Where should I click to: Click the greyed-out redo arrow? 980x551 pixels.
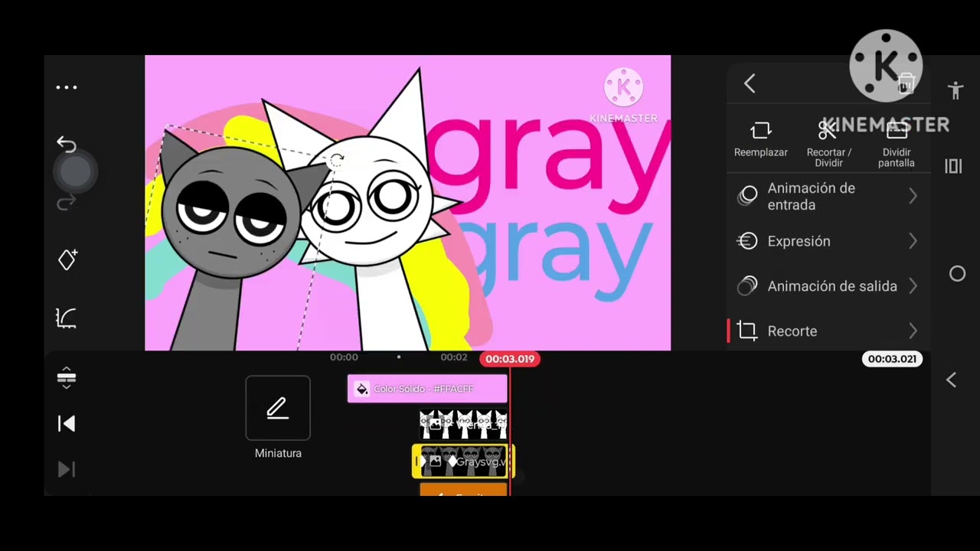67,202
